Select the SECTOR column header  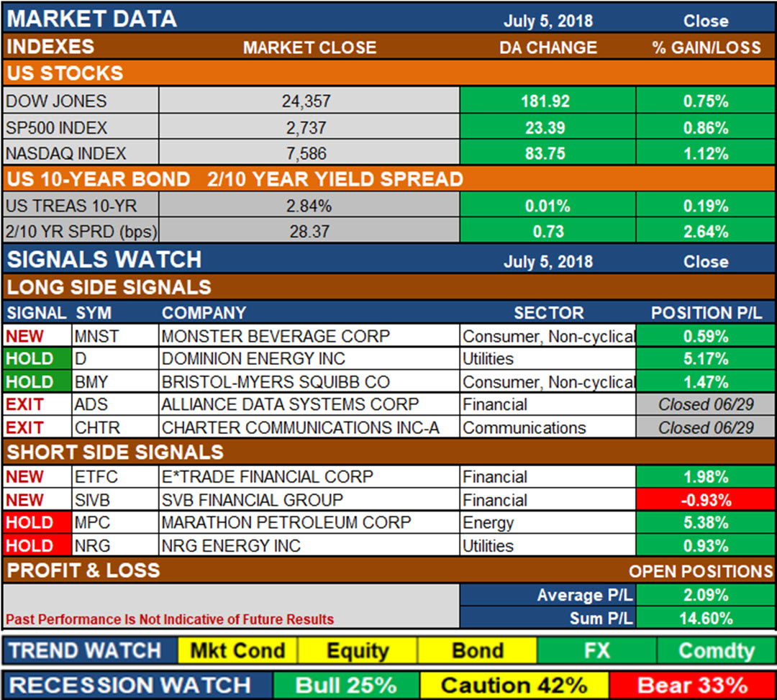548,313
